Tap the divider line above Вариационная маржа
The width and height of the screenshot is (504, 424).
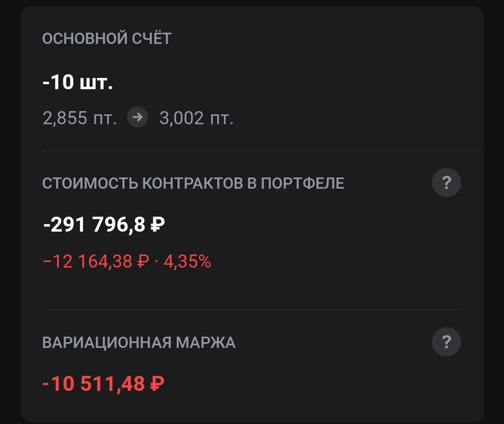pos(252,310)
